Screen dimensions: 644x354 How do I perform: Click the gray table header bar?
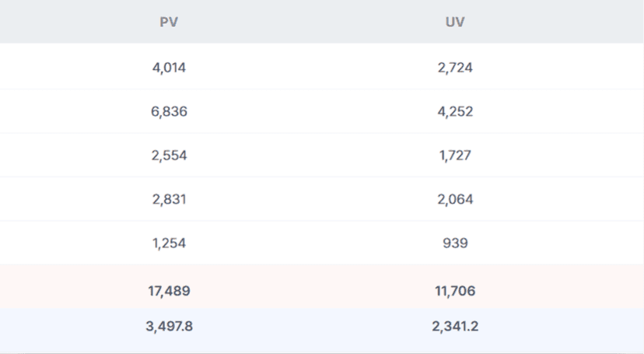point(311,22)
